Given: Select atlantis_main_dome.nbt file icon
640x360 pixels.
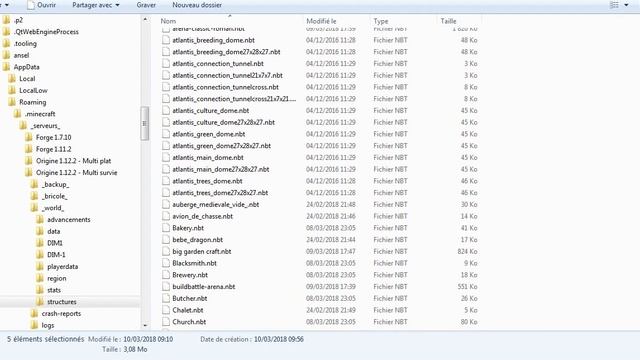Looking at the screenshot, I should [165, 158].
